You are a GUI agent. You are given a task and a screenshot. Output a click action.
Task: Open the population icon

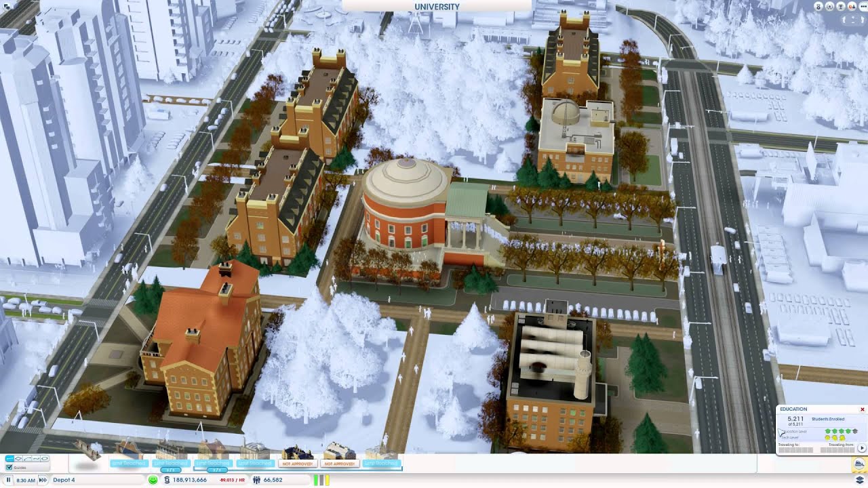tap(256, 480)
